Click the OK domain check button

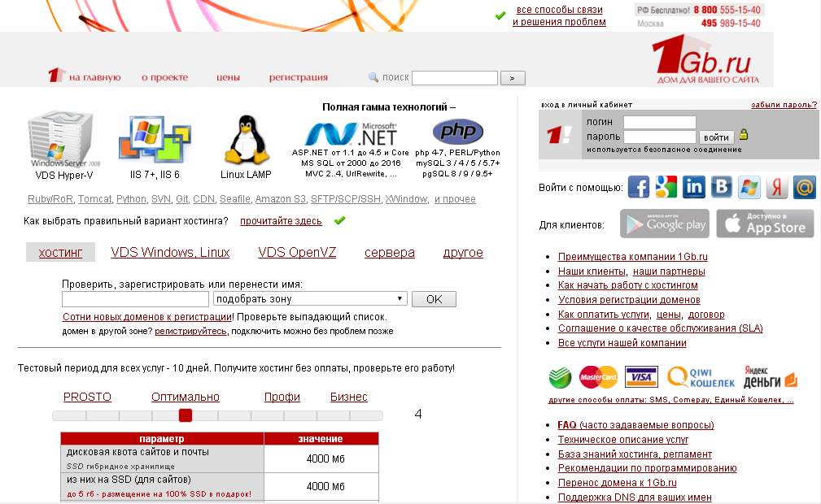click(434, 299)
